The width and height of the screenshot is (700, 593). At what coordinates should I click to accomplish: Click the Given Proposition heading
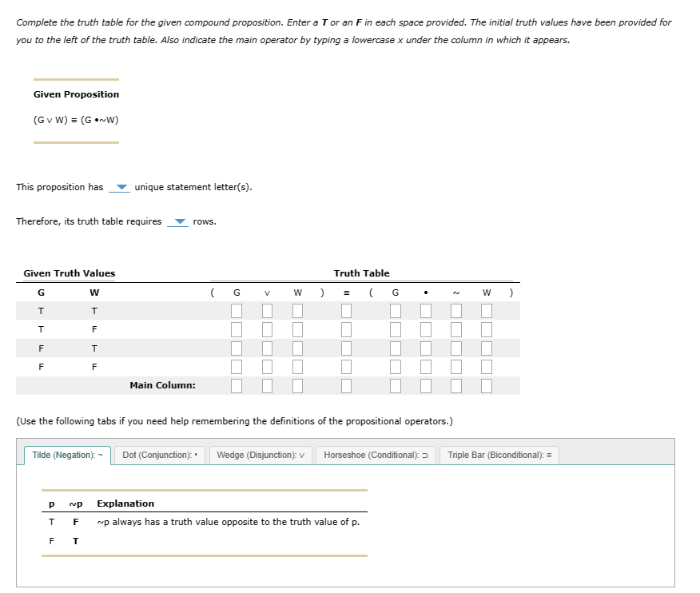pos(75,94)
